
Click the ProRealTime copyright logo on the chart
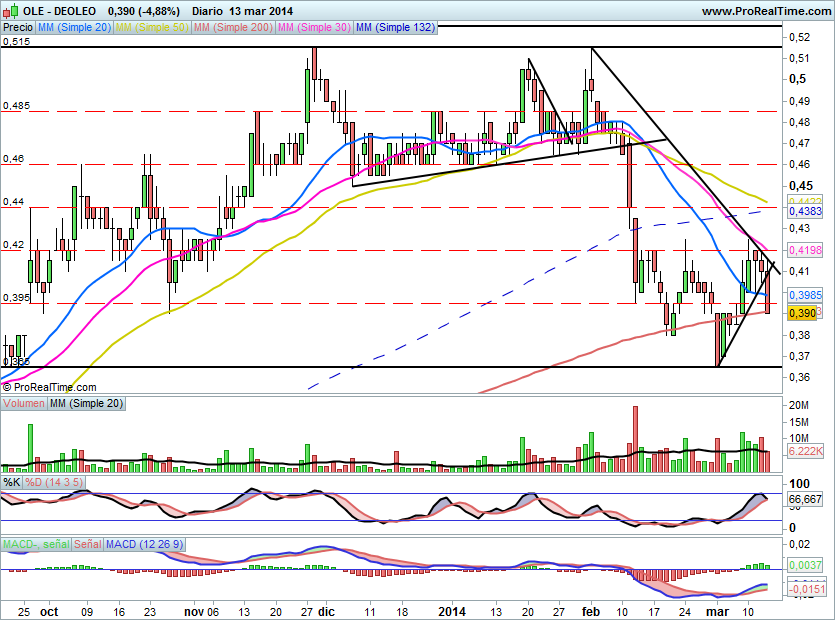(50, 387)
